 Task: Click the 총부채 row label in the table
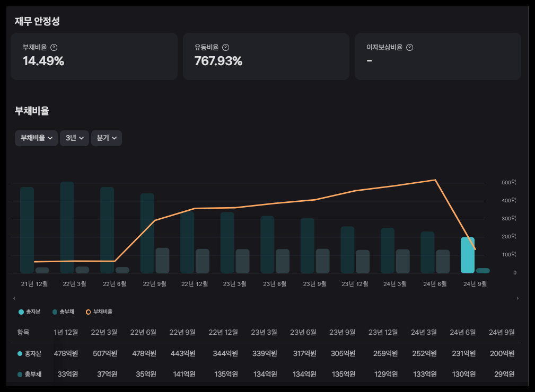click(29, 374)
